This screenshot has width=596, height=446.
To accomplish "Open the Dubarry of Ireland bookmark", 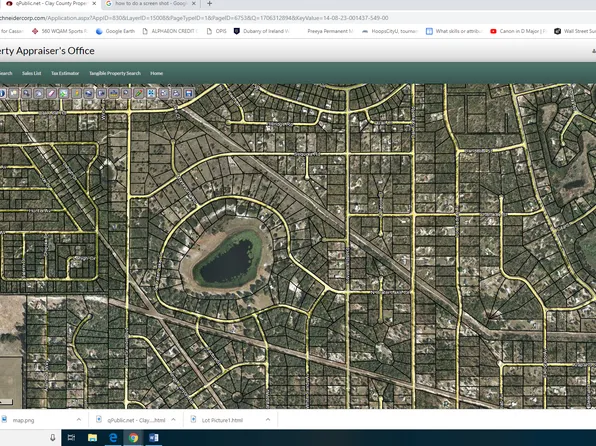I will pyautogui.click(x=262, y=31).
